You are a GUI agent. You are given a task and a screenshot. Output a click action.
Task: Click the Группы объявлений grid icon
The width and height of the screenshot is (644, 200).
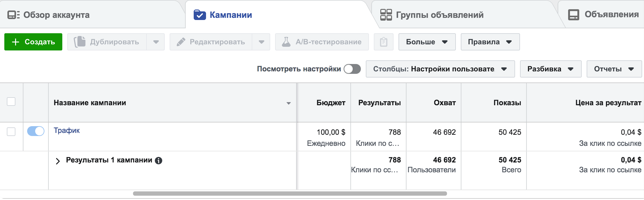(386, 15)
